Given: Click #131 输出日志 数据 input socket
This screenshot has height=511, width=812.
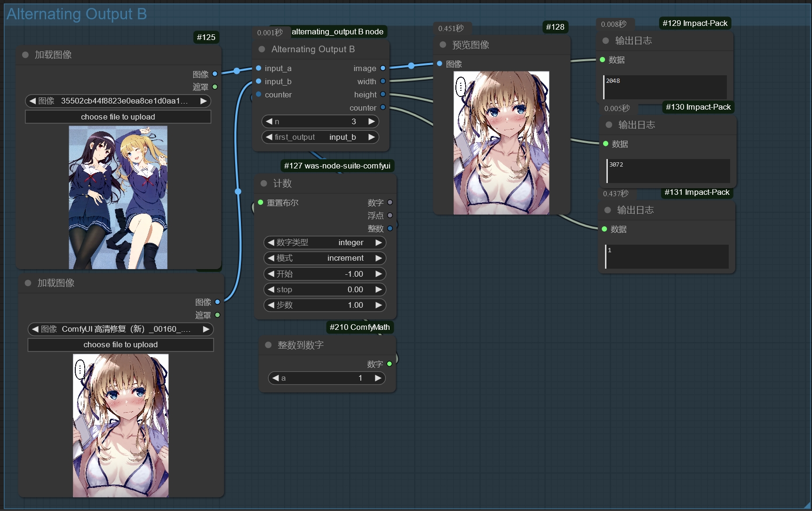Looking at the screenshot, I should 605,229.
